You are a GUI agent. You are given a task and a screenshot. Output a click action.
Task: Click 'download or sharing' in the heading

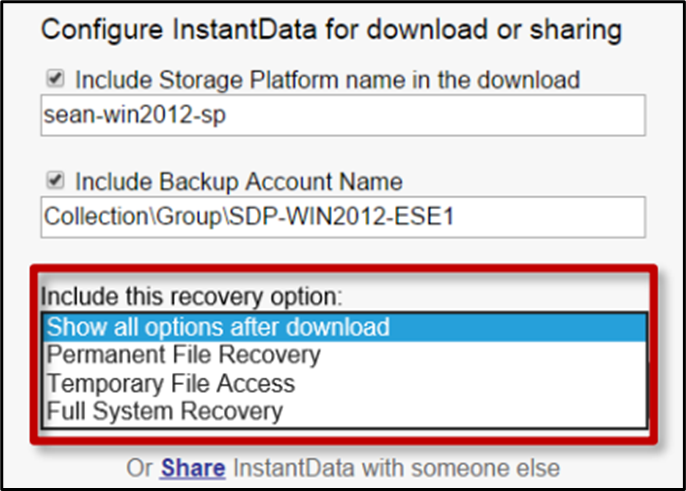click(x=494, y=30)
